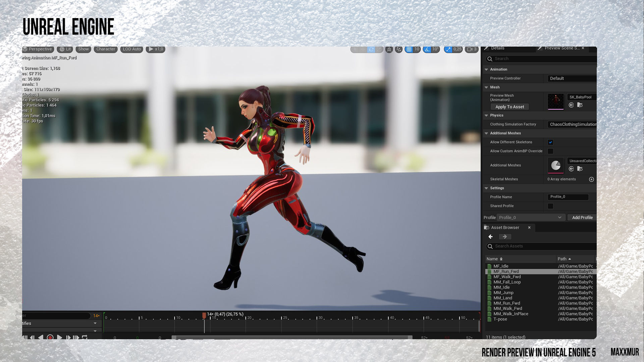Browse to Preview Mesh asset in content browser
The height and width of the screenshot is (362, 644).
coord(580,105)
